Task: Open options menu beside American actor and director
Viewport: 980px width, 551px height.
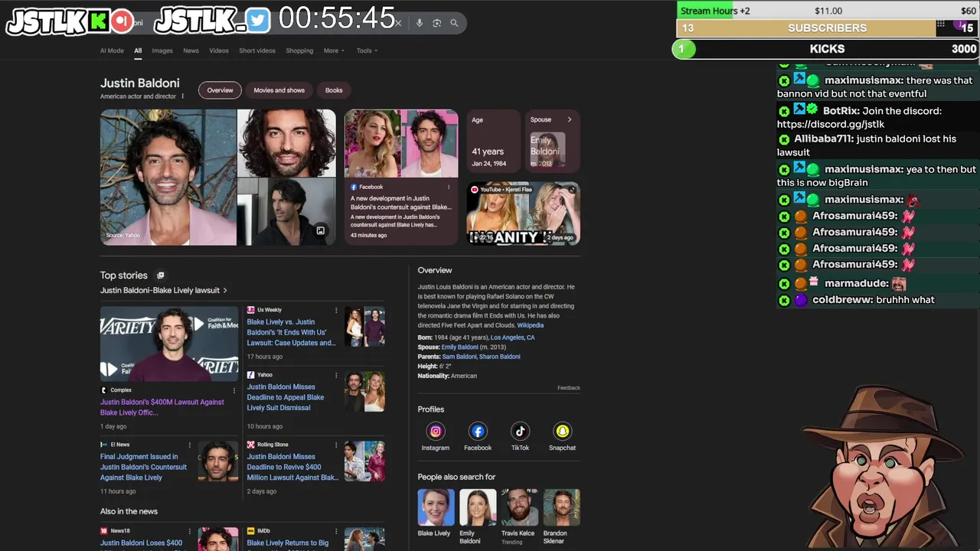Action: 182,96
